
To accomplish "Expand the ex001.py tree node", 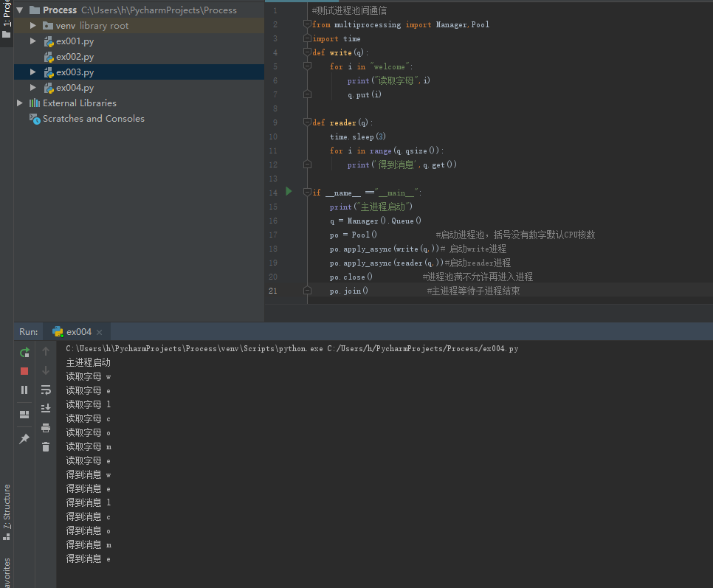I will (x=32, y=41).
